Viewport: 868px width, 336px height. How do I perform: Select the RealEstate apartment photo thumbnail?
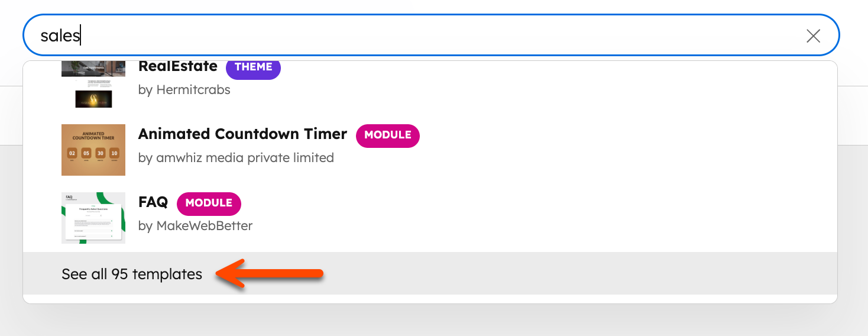[x=93, y=69]
